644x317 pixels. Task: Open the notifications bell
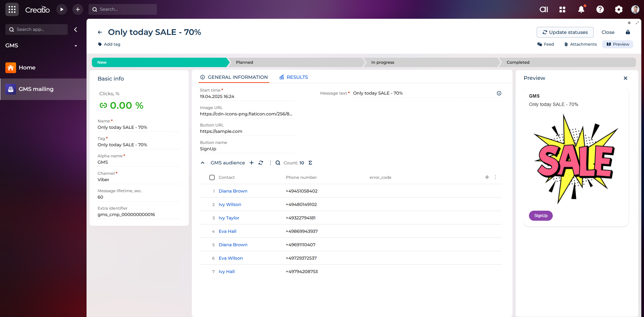click(581, 9)
